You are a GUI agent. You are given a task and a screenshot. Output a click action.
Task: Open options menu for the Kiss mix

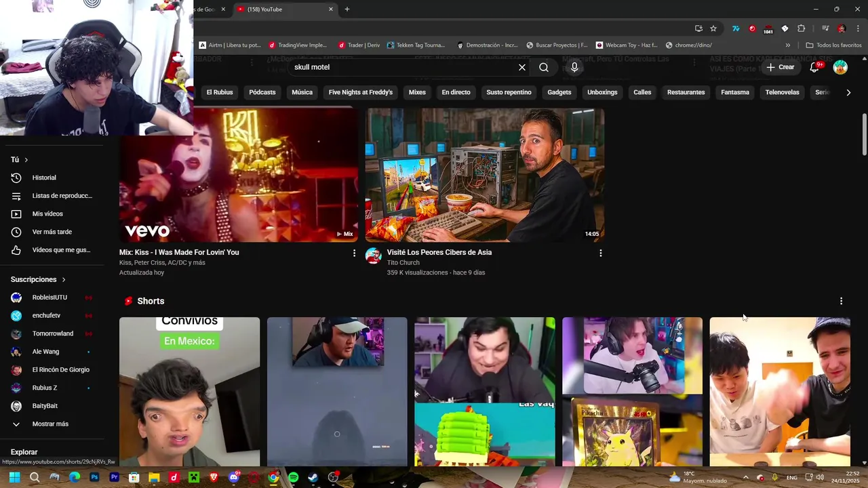pos(353,253)
